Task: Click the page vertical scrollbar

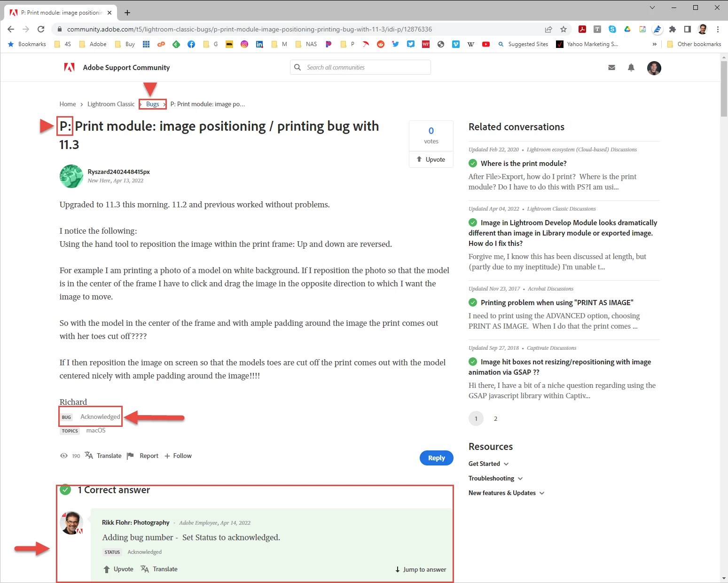Action: pyautogui.click(x=724, y=89)
